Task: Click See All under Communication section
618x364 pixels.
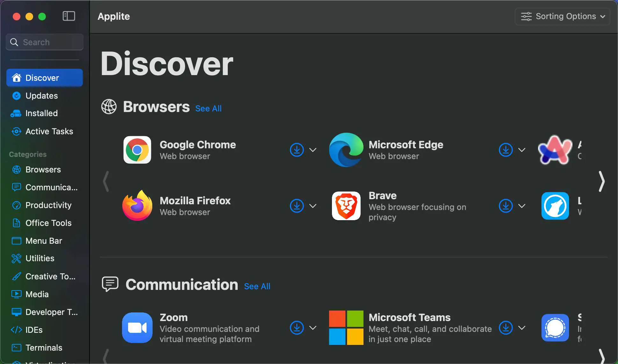Action: 257,285
